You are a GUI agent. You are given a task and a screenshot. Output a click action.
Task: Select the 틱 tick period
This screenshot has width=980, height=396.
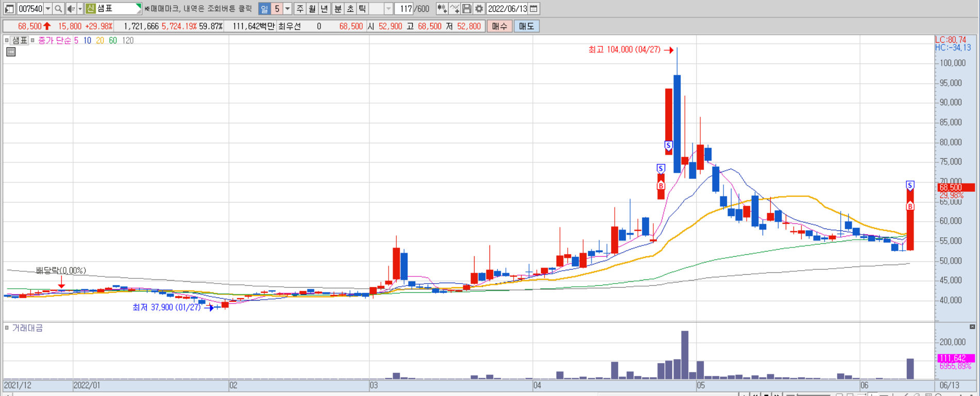362,9
